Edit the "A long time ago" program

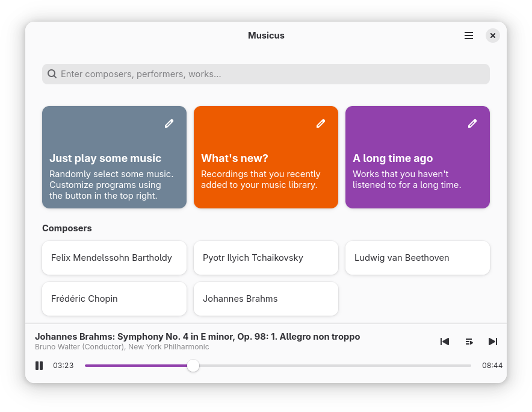tap(472, 123)
